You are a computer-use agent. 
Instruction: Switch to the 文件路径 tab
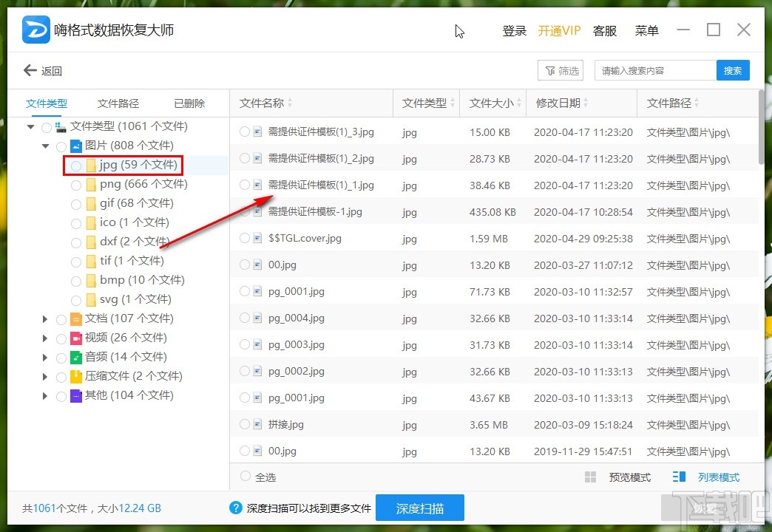pyautogui.click(x=117, y=103)
